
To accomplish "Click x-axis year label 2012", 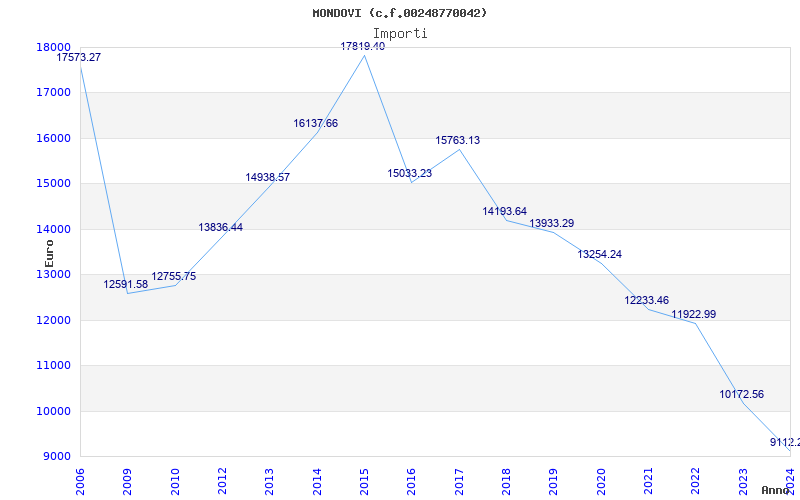I will [x=222, y=482].
